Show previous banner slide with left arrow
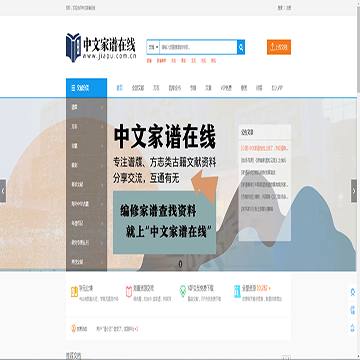The width and height of the screenshot is (360, 360). 3,191
